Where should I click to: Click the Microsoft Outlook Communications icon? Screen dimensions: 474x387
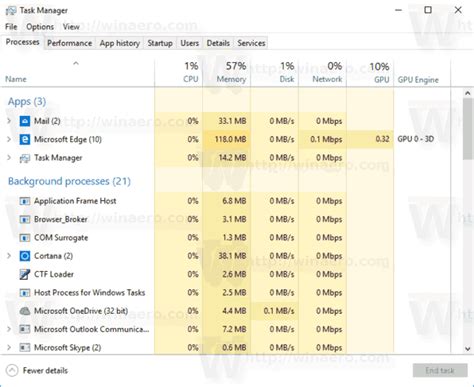click(x=25, y=329)
